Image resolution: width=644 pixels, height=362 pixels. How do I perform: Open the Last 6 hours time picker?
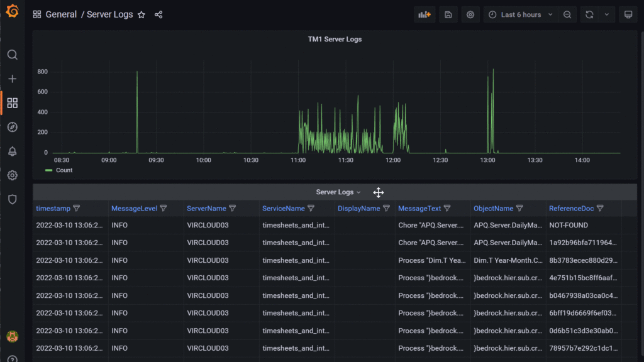point(521,14)
